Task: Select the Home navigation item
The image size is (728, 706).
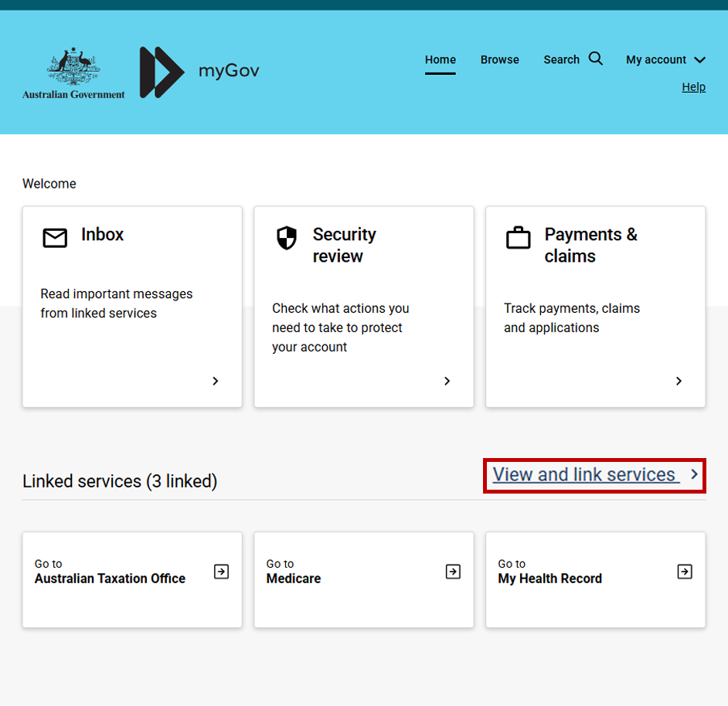Action: pyautogui.click(x=440, y=59)
